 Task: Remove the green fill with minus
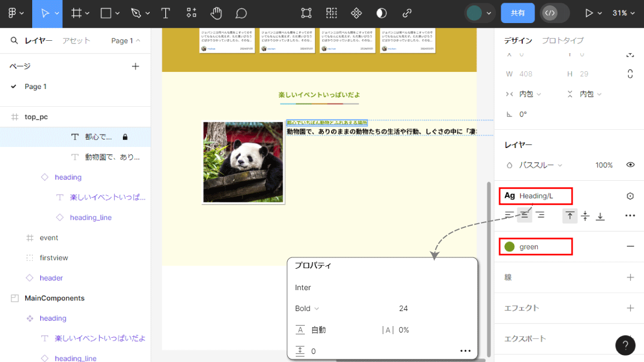[x=630, y=247]
